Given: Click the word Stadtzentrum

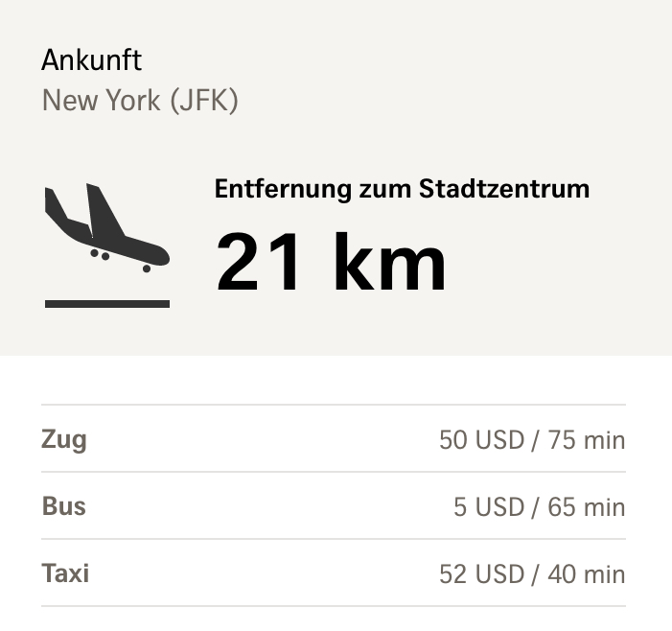Looking at the screenshot, I should coord(504,189).
